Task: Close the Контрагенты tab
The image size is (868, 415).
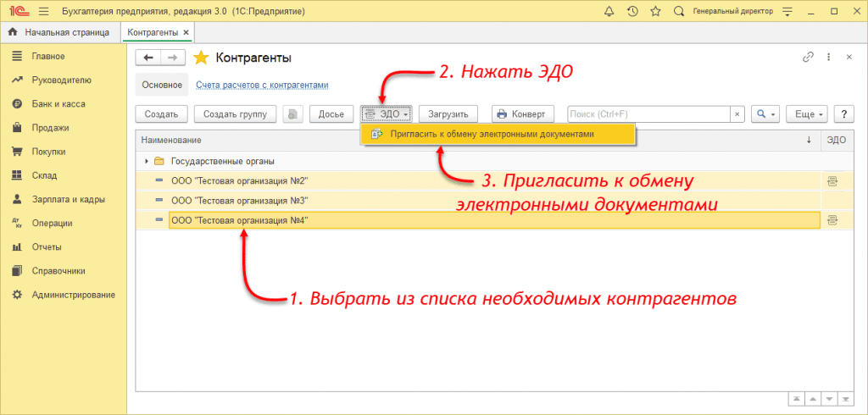Action: click(x=186, y=32)
